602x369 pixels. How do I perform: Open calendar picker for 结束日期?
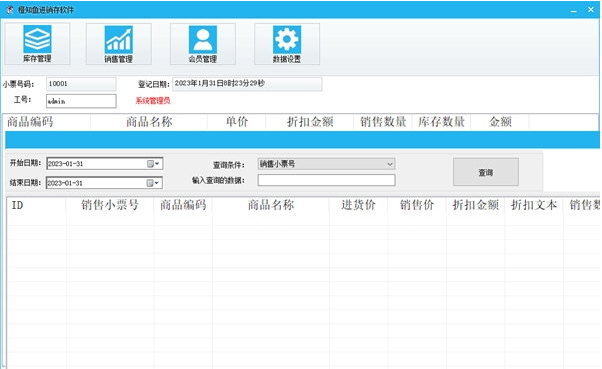(x=153, y=183)
